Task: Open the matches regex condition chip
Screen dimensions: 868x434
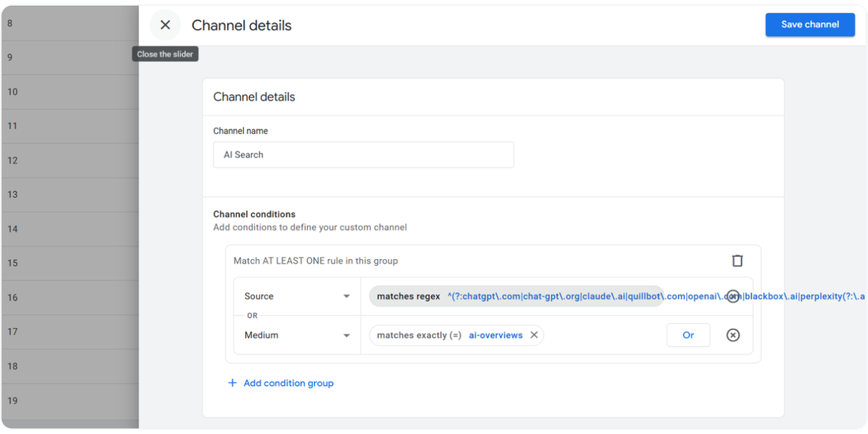Action: click(x=517, y=296)
